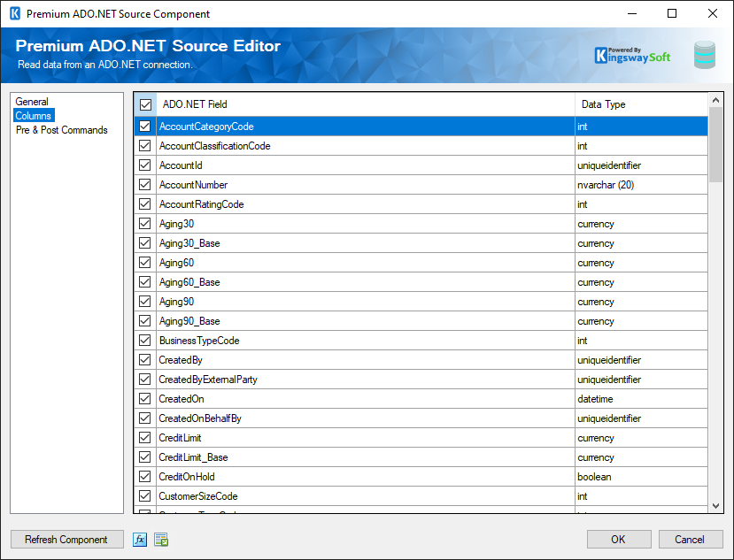Open the General page
Screen dimensions: 734x560
click(x=32, y=102)
